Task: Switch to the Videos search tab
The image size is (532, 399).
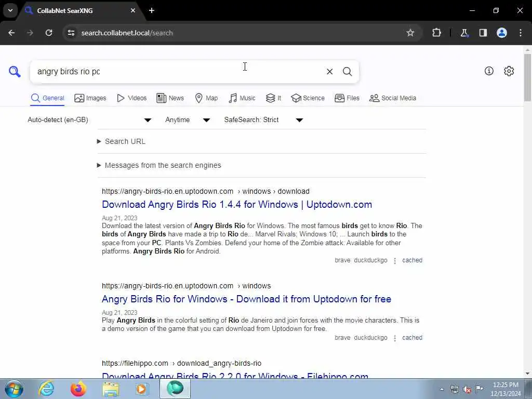Action: pyautogui.click(x=131, y=98)
